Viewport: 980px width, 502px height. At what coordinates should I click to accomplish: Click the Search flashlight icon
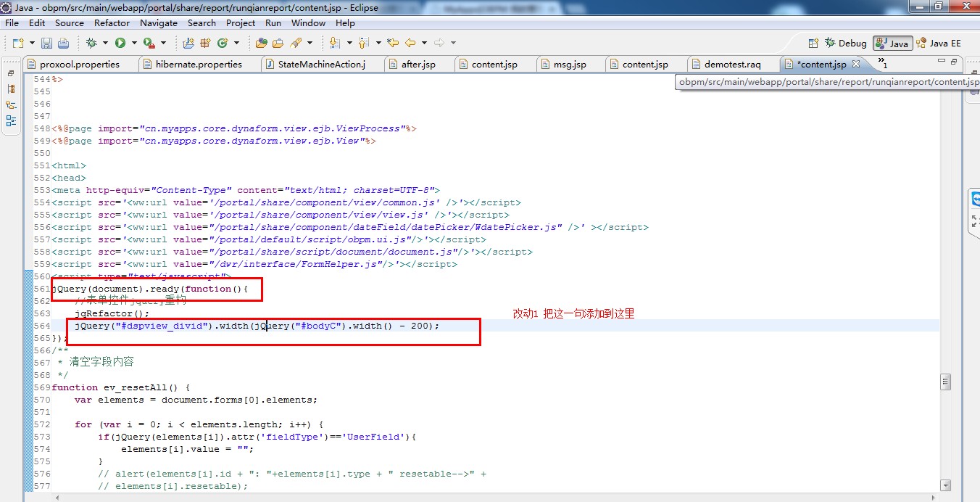click(x=296, y=43)
